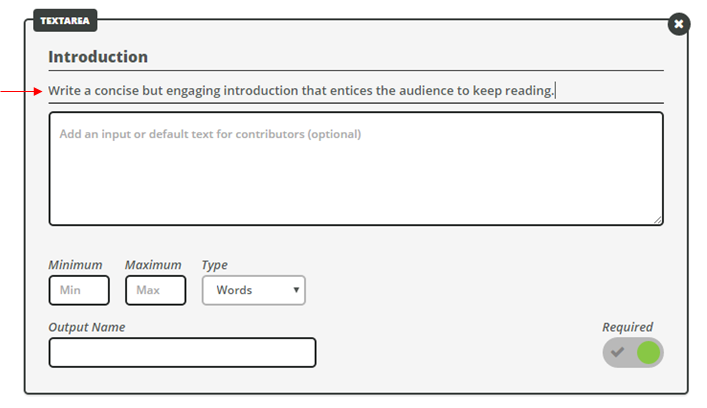Click the red arrow pointing at instructions
The image size is (707, 408).
21,92
